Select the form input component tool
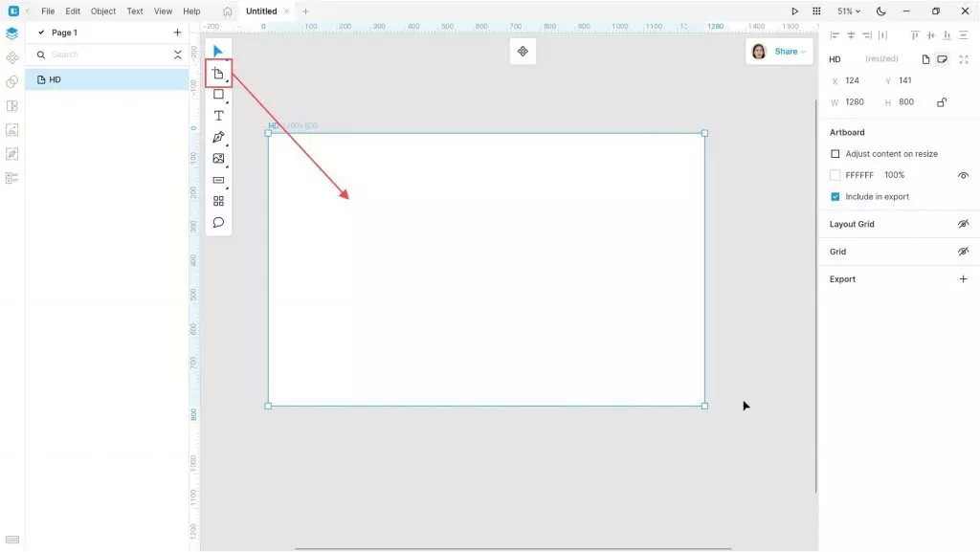 [218, 181]
